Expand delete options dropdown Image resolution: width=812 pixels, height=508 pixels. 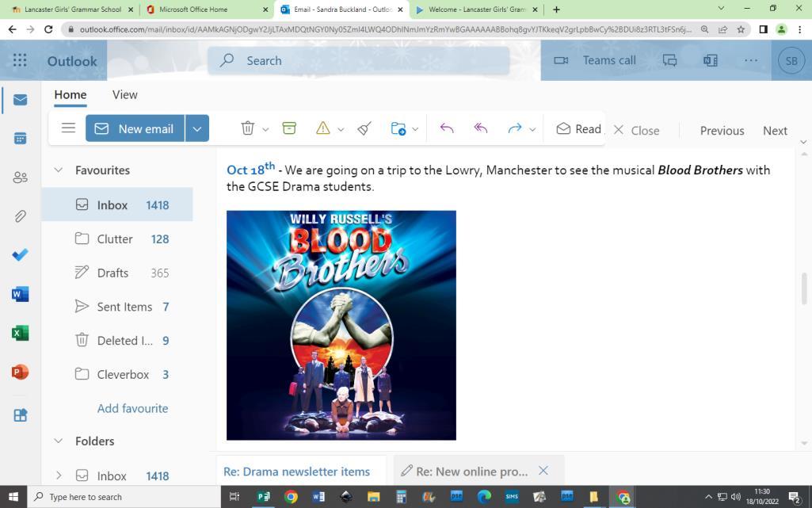coord(265,129)
